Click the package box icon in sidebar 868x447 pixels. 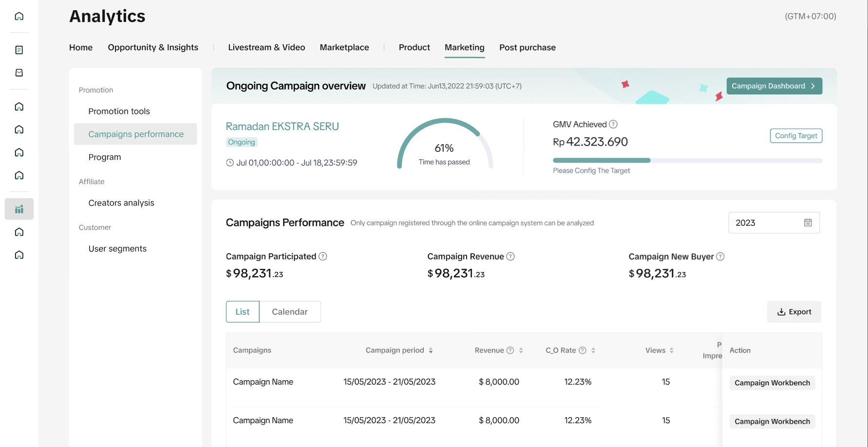19,73
